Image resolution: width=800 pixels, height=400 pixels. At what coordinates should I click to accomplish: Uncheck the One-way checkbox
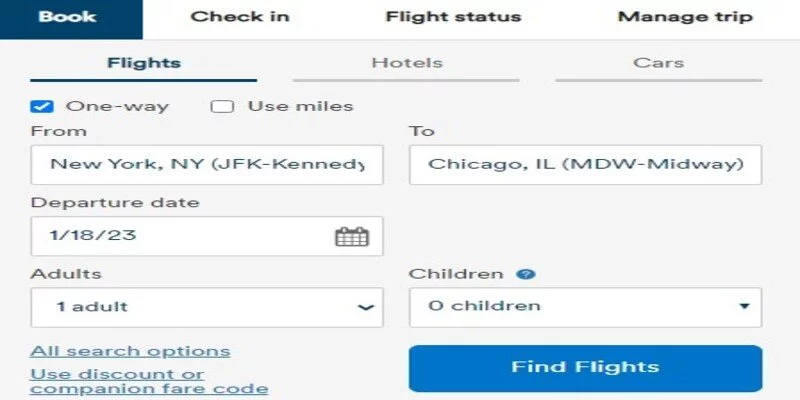pos(42,107)
